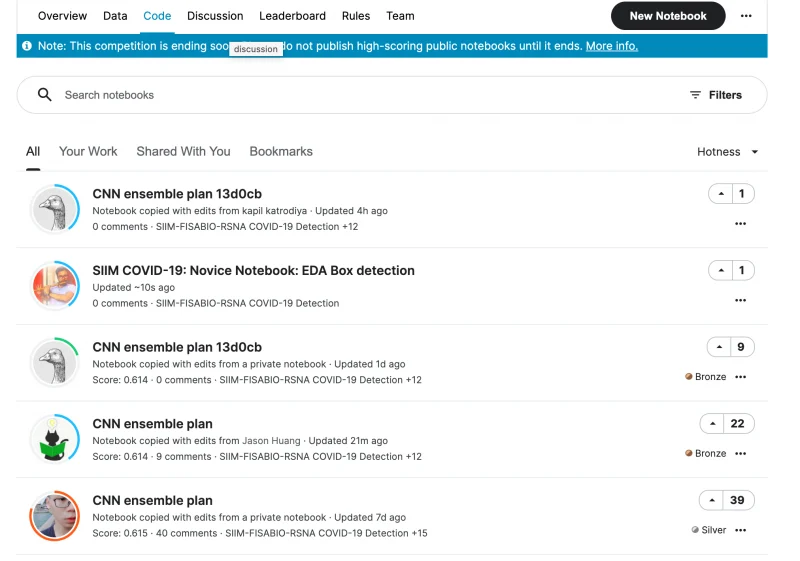Go to the Discussion tab
The width and height of the screenshot is (800, 561).
(x=215, y=16)
